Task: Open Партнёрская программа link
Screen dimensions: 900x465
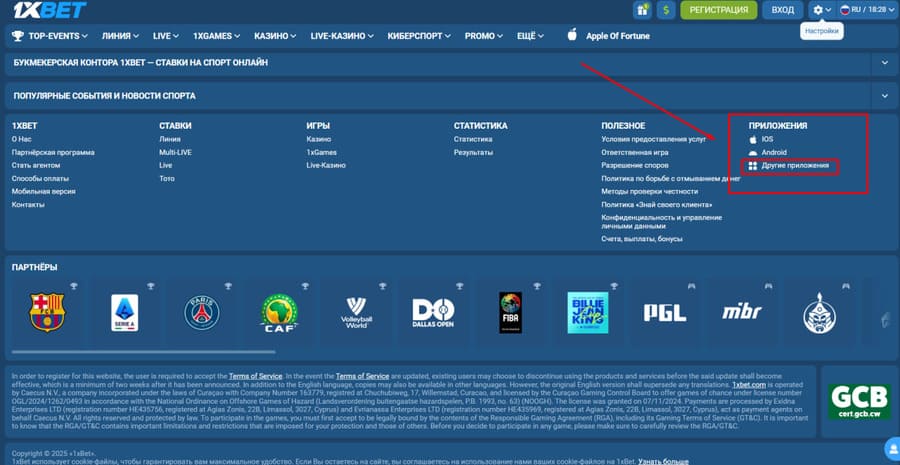Action: 53,153
